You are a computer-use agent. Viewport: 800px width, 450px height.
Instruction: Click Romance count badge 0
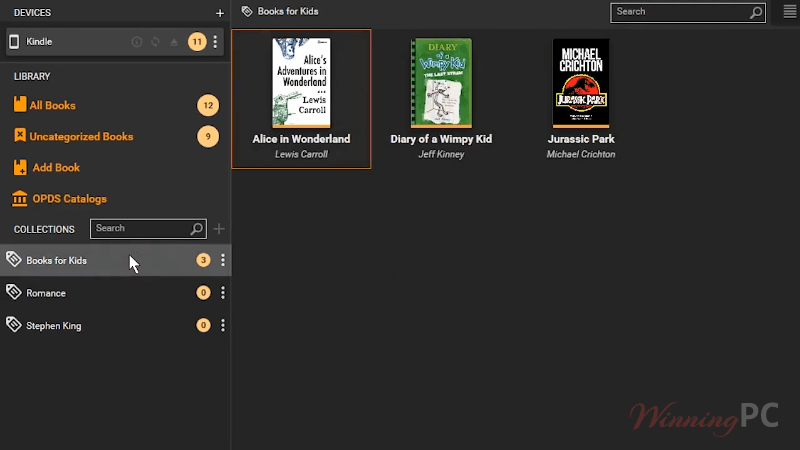[x=203, y=293]
